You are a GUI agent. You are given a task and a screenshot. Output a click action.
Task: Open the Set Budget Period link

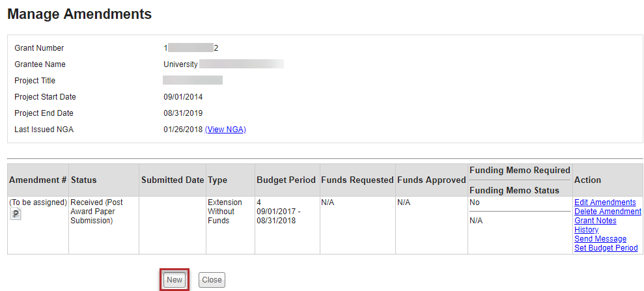tap(606, 248)
